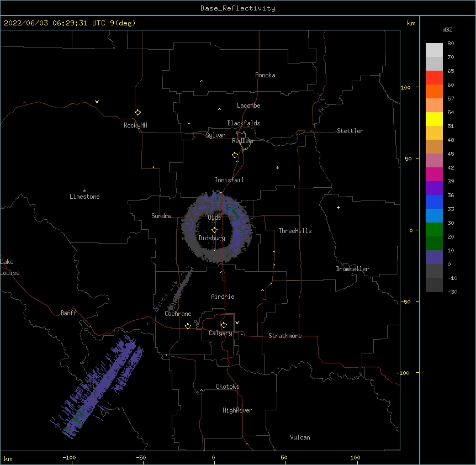Click the red 65 dBZ legend swatch

[x=434, y=77]
